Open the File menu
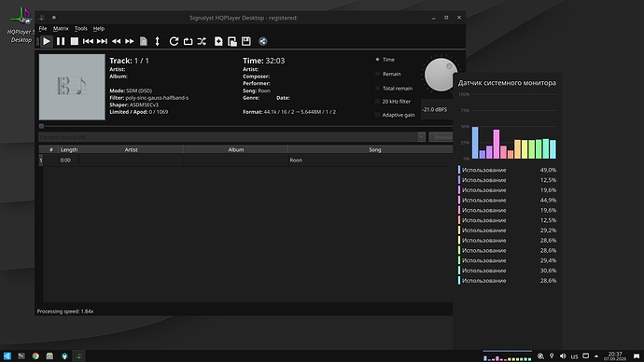 (43, 28)
